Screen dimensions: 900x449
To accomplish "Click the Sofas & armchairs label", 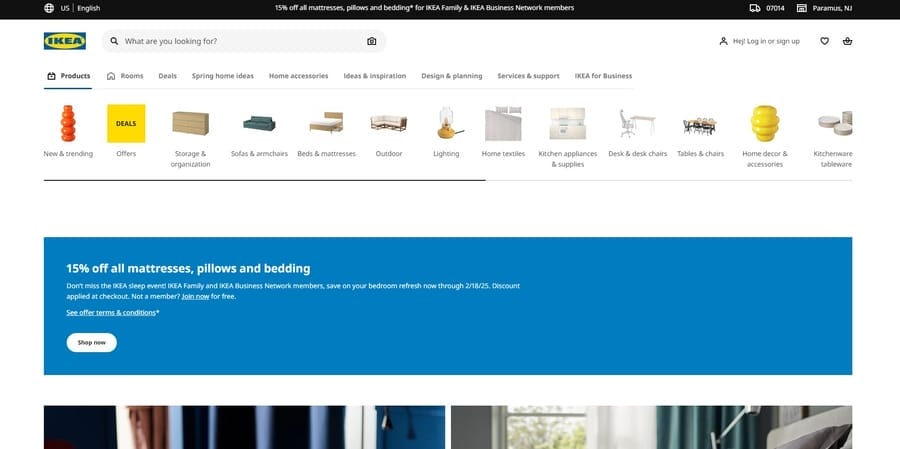I will (259, 154).
